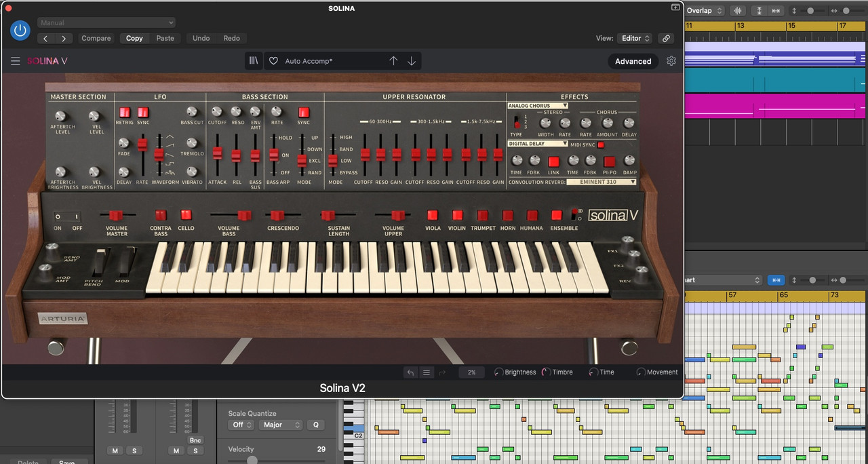Click the Undo button in header
Image resolution: width=868 pixels, height=464 pixels.
(201, 39)
